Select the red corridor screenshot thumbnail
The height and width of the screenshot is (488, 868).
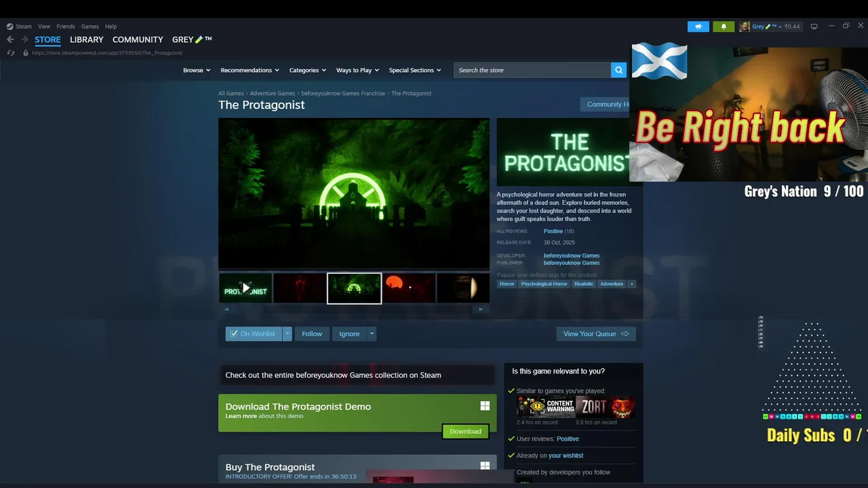tap(300, 288)
